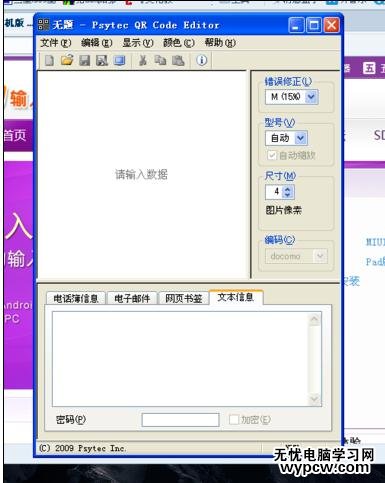
Task: Minimize the QR Code Editor window
Action: tap(296, 25)
